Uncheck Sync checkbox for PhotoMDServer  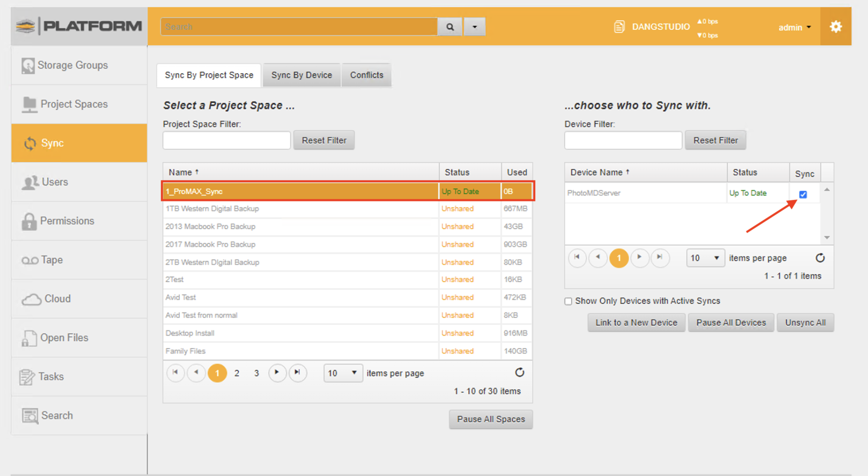point(803,194)
